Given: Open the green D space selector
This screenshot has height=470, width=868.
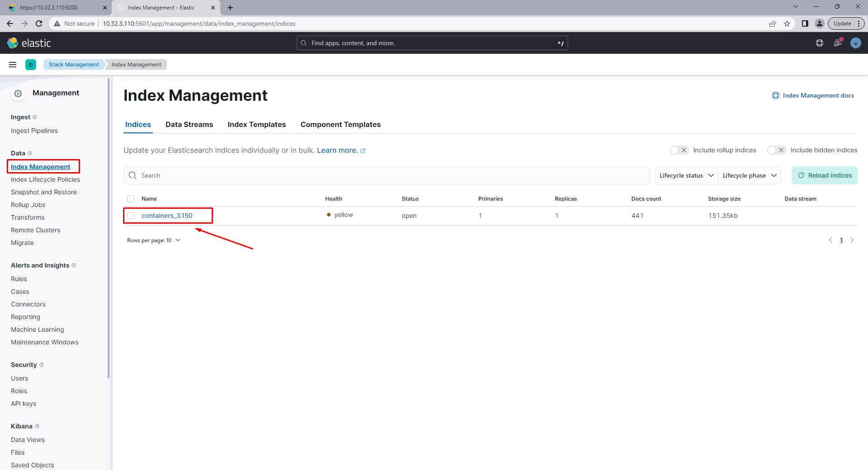Looking at the screenshot, I should pos(31,65).
